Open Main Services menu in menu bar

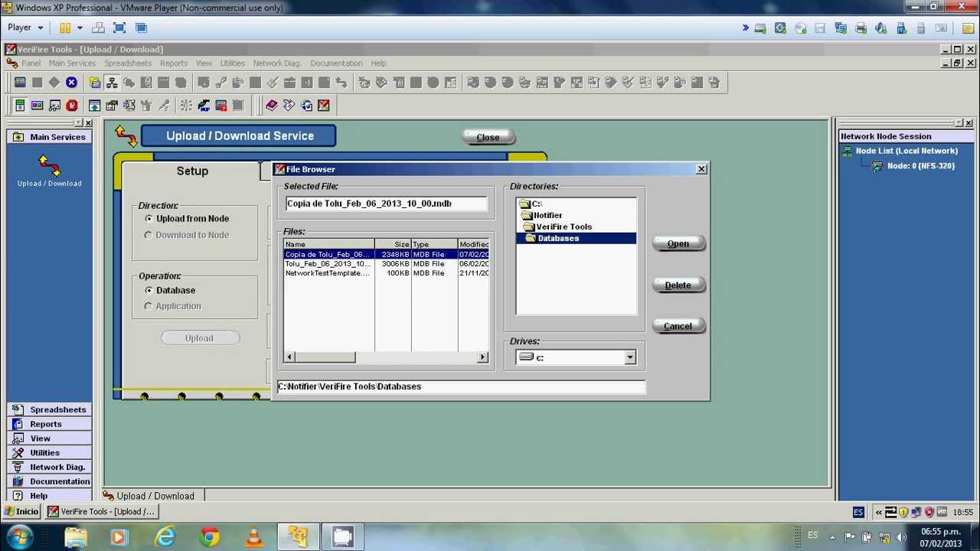(x=72, y=63)
